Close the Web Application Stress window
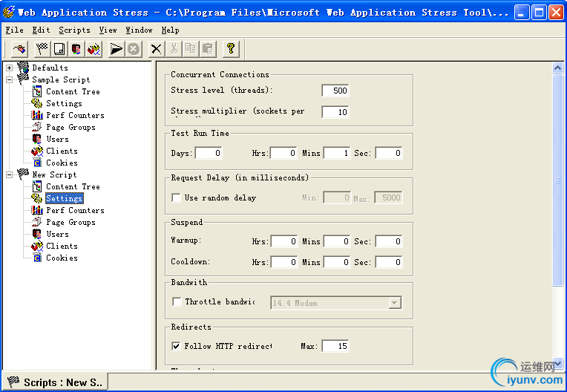Screen dimensions: 567x392 (x=556, y=13)
